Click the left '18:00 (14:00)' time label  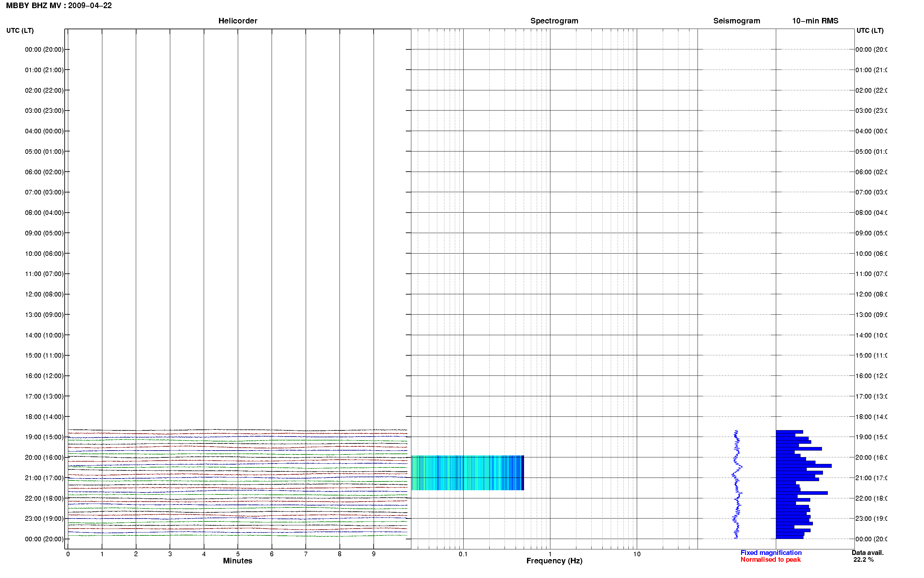pyautogui.click(x=44, y=417)
